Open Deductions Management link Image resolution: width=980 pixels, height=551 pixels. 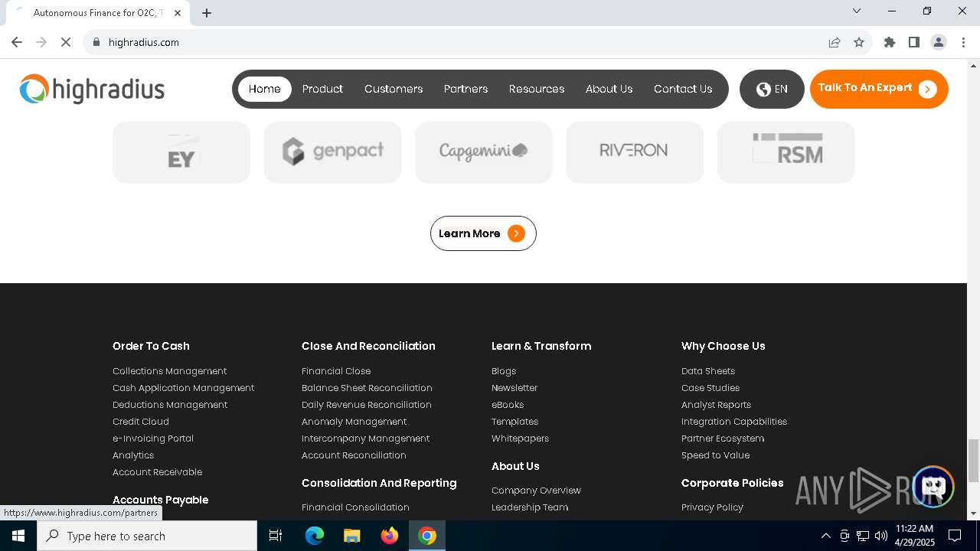tap(170, 405)
